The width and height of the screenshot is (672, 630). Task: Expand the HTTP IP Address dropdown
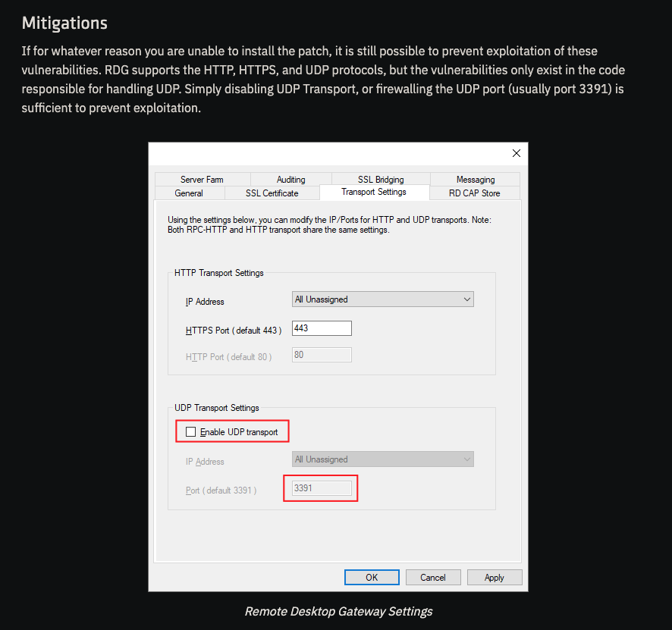[383, 299]
